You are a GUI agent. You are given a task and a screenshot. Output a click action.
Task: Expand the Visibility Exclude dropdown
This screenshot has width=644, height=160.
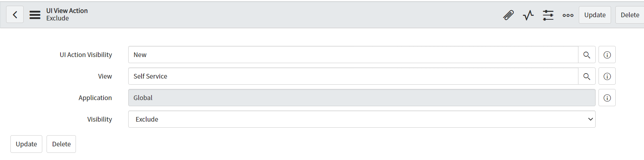pos(362,119)
